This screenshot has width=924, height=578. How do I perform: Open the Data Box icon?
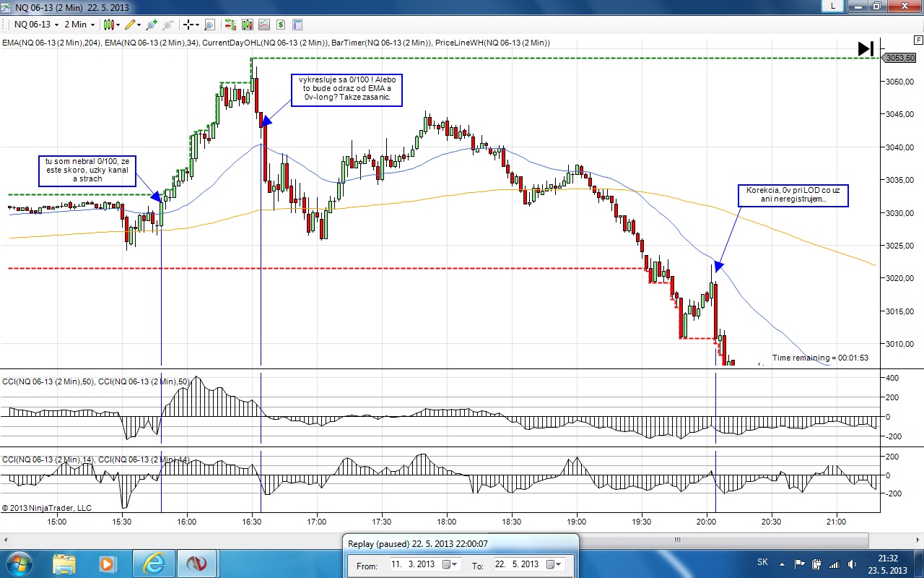coord(209,25)
